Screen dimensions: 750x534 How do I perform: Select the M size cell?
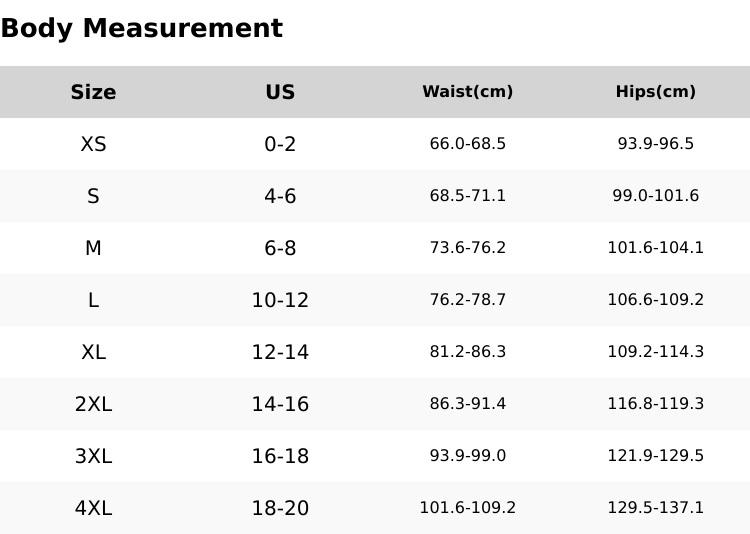tap(93, 248)
